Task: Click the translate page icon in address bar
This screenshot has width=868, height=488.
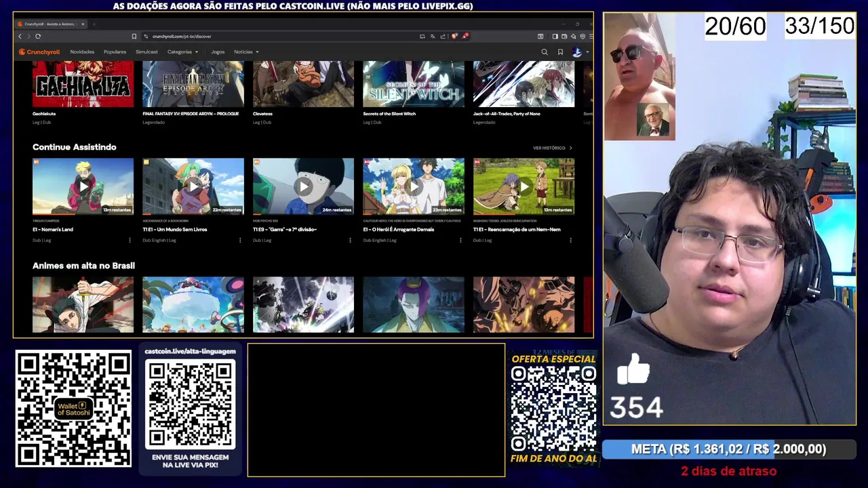Action: (x=433, y=36)
